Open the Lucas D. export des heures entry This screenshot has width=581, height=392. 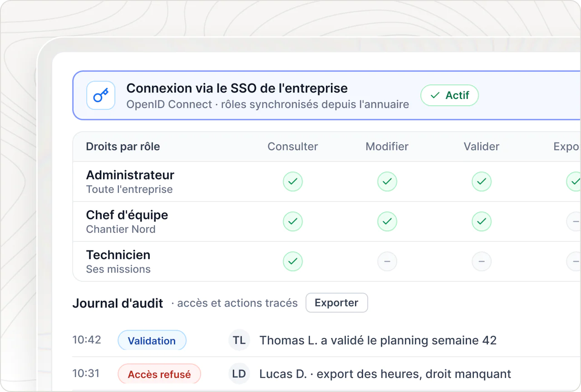click(385, 374)
